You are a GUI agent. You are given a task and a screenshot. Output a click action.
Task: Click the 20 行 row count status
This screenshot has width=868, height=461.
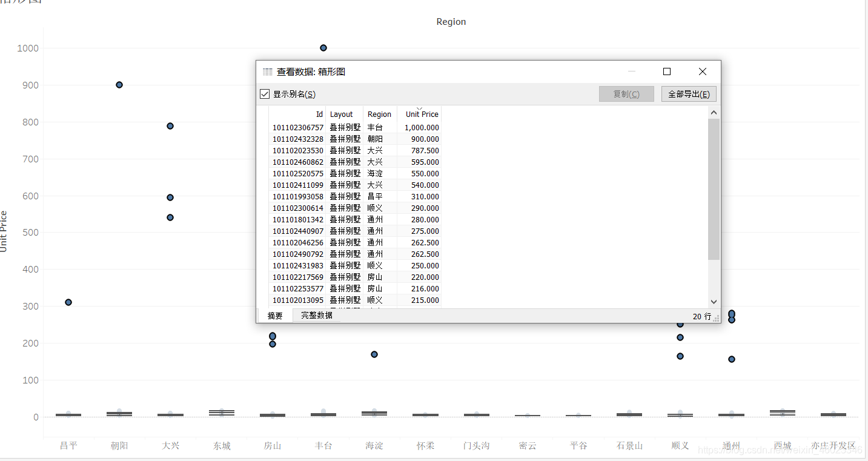click(702, 316)
